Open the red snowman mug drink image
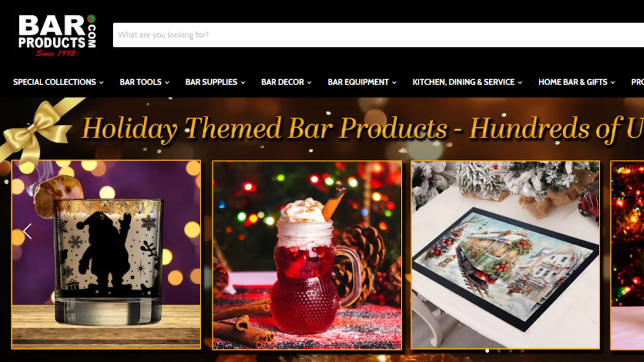The height and width of the screenshot is (362, 644). tap(307, 255)
